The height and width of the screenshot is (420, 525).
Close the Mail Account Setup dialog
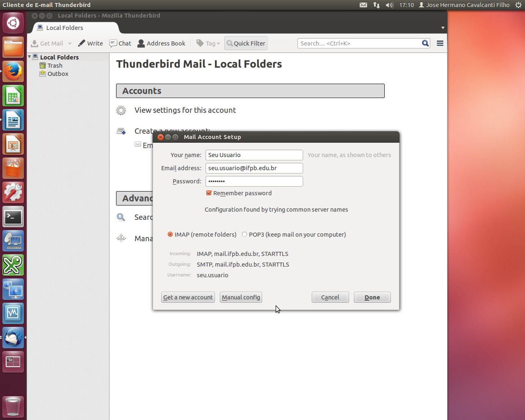161,137
